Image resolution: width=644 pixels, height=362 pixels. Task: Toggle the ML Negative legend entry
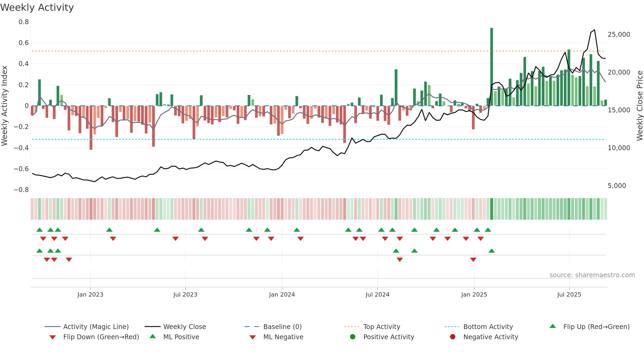pyautogui.click(x=276, y=337)
